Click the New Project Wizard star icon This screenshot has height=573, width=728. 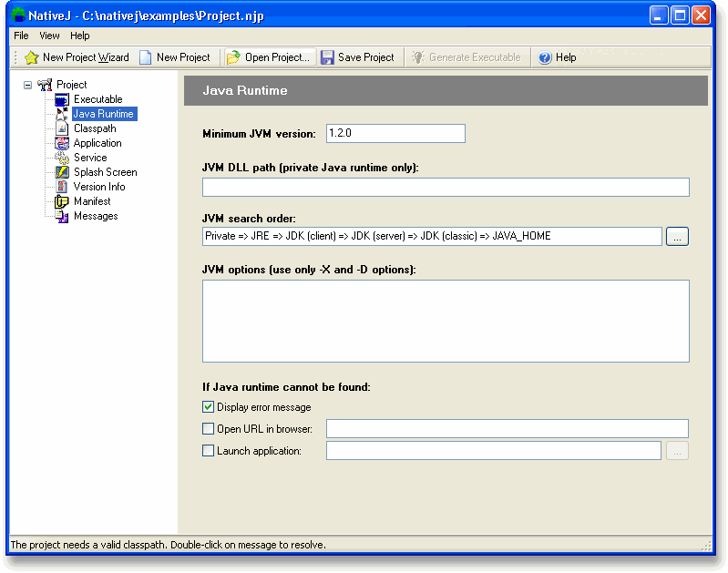coord(31,57)
